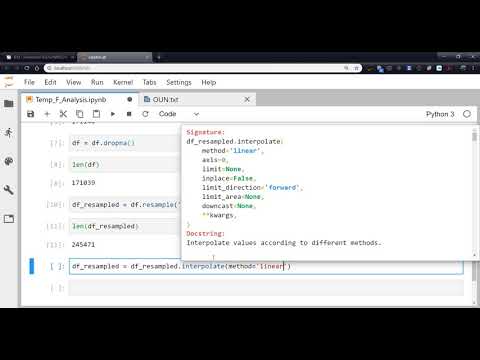Insert a new cell below with plus icon
Image resolution: width=480 pixels, height=360 pixels.
pos(47,114)
